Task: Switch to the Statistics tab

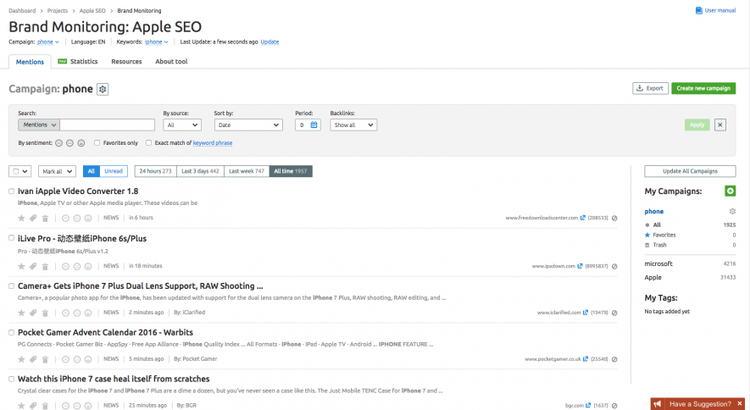Action: 78,62
